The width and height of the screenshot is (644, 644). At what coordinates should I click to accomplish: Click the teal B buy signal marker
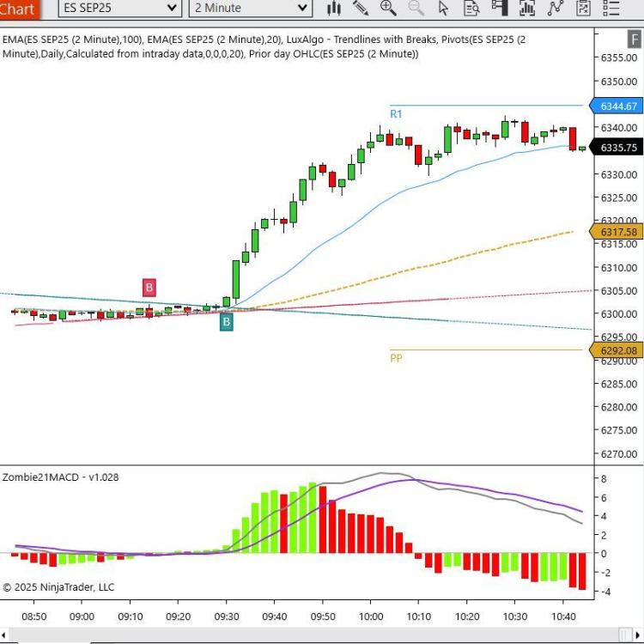226,322
